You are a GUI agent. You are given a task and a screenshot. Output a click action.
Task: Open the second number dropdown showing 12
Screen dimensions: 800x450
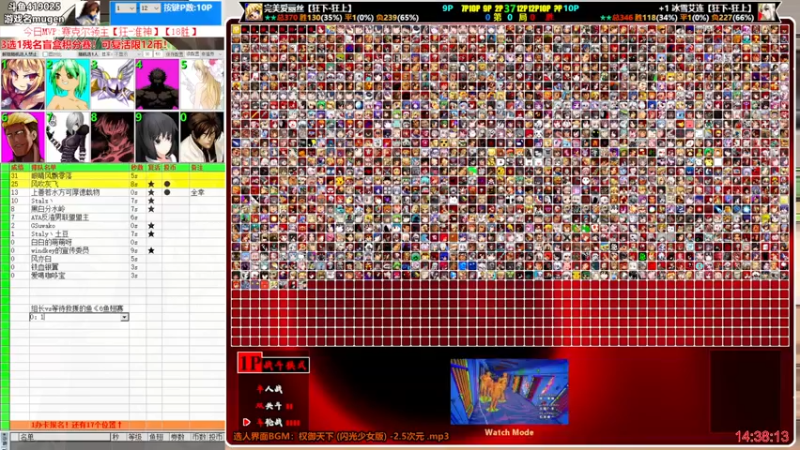pyautogui.click(x=150, y=8)
